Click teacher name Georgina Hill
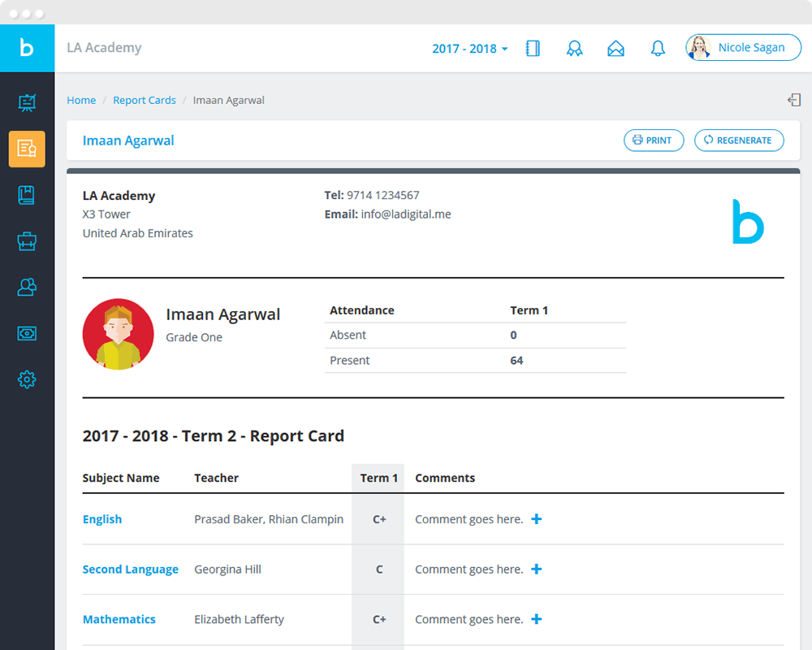 [x=227, y=569]
